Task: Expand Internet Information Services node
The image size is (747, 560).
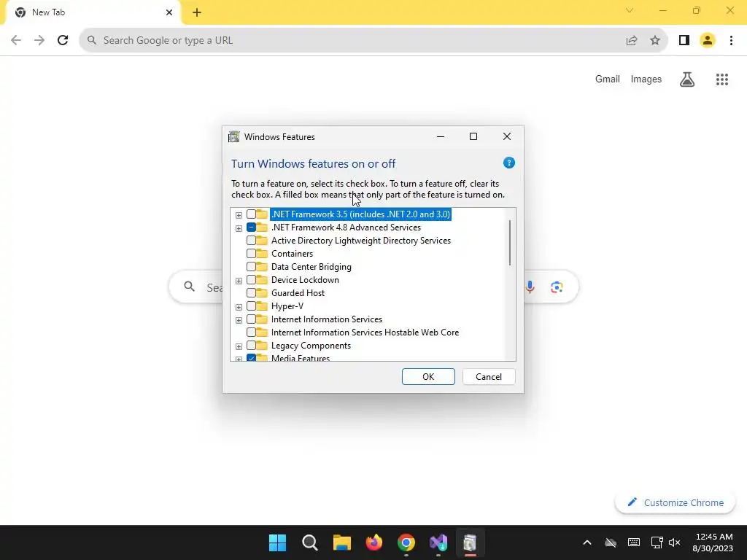Action: pos(239,320)
